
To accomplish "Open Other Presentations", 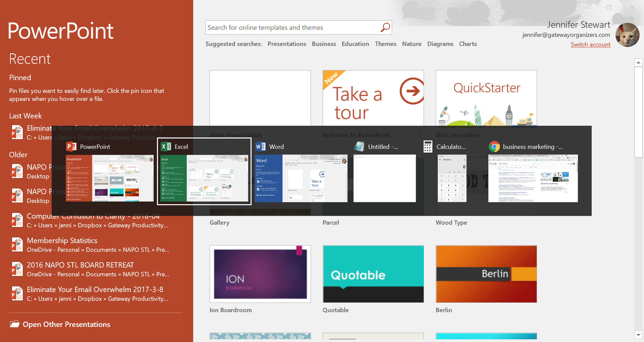I will [x=66, y=324].
